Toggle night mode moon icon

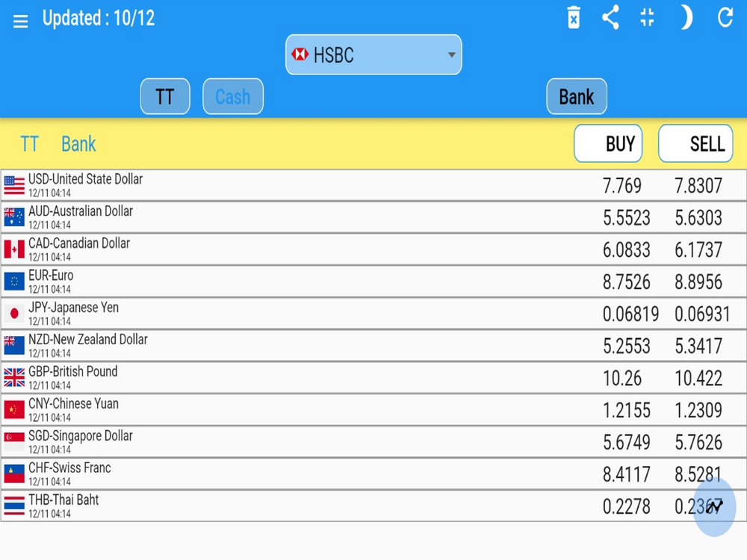pos(686,18)
